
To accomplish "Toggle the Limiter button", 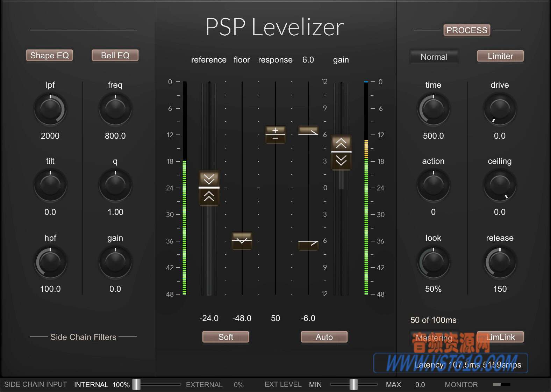I will coord(500,56).
